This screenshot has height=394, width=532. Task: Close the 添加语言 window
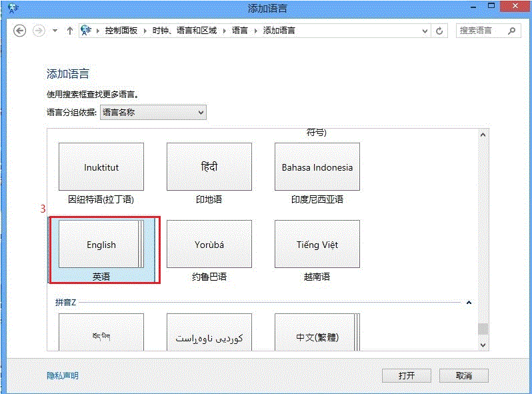coord(515,6)
